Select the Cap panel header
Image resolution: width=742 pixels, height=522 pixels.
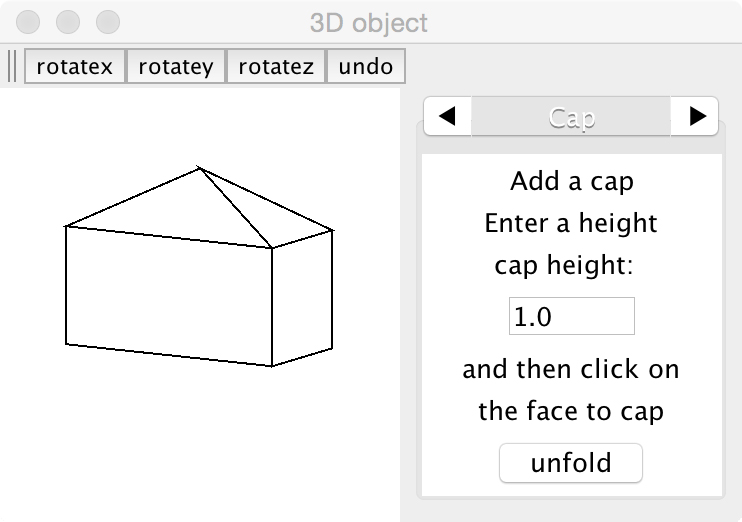(x=571, y=117)
